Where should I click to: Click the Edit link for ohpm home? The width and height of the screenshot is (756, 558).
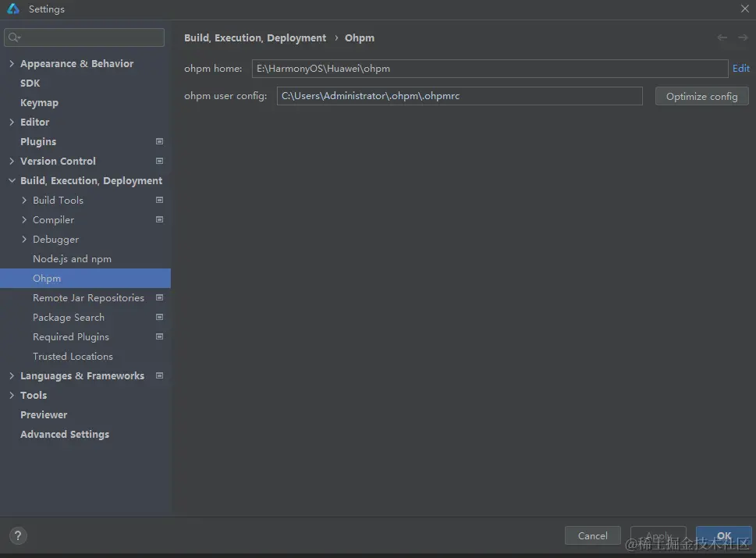click(740, 69)
